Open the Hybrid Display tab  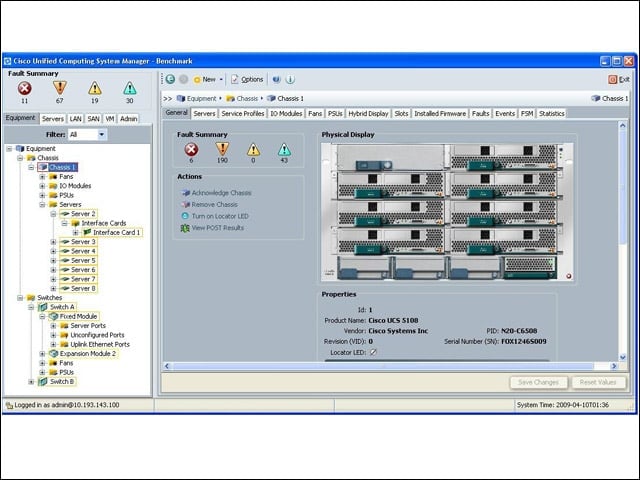click(368, 113)
